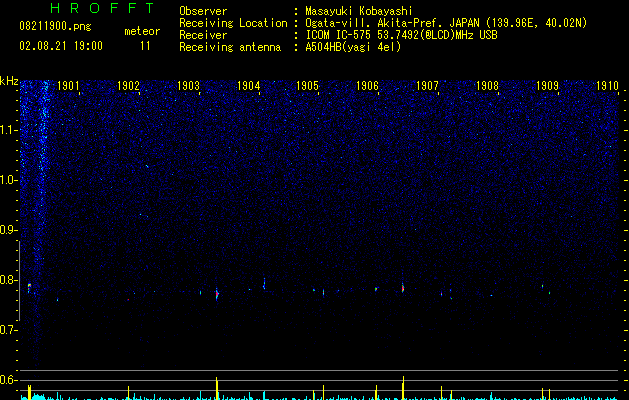The width and height of the screenshot is (629, 400).
Task: Click the 1907 time marker
Action: coord(427,86)
